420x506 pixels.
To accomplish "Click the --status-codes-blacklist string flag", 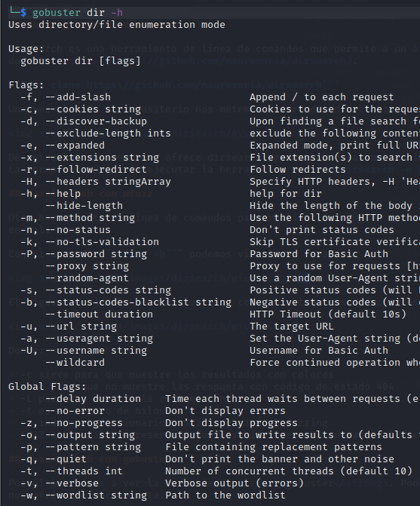I will [139, 302].
